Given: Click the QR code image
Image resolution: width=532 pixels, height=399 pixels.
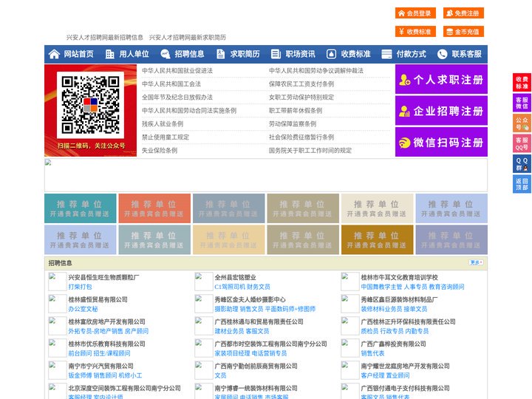Looking at the screenshot, I should click(x=90, y=105).
